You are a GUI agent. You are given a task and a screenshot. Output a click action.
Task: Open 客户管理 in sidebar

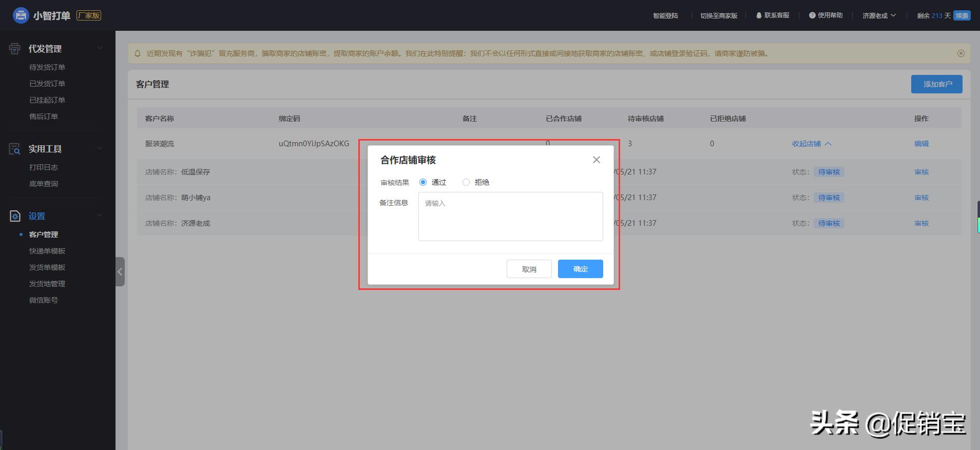[44, 234]
